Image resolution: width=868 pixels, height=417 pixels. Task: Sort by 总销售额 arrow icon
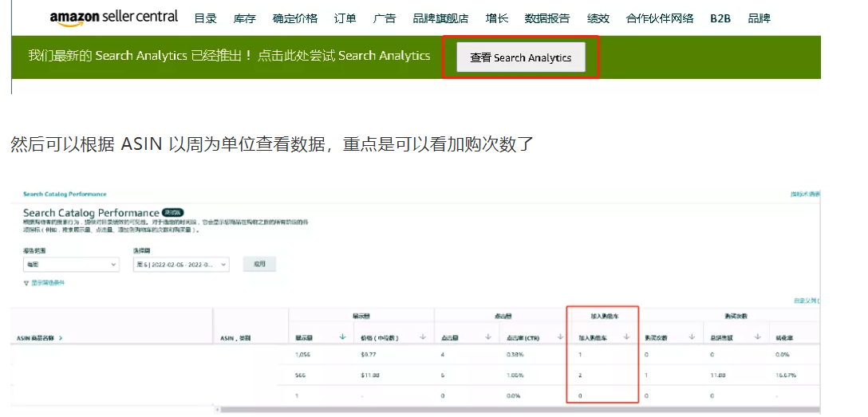(x=758, y=336)
